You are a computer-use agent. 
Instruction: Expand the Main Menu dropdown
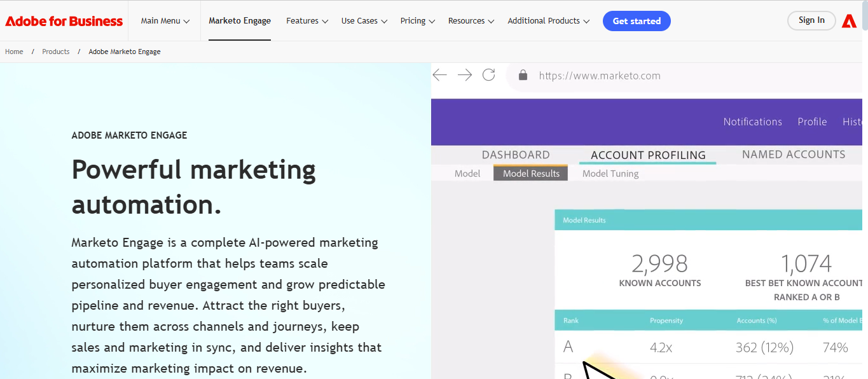point(165,21)
